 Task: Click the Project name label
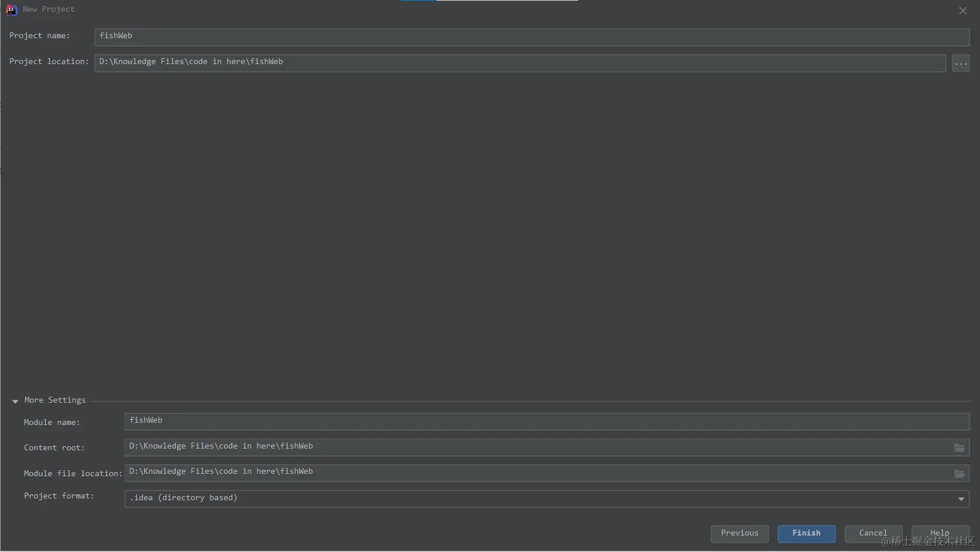click(39, 36)
